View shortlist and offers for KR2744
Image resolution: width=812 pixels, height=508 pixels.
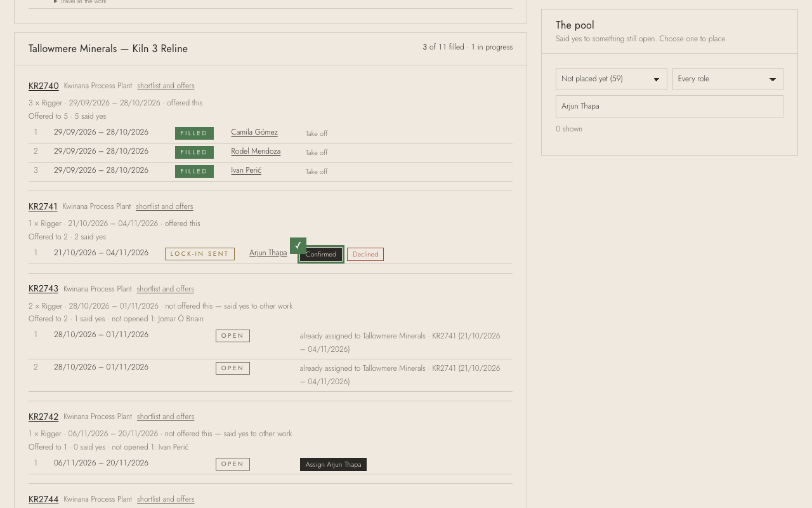166,499
